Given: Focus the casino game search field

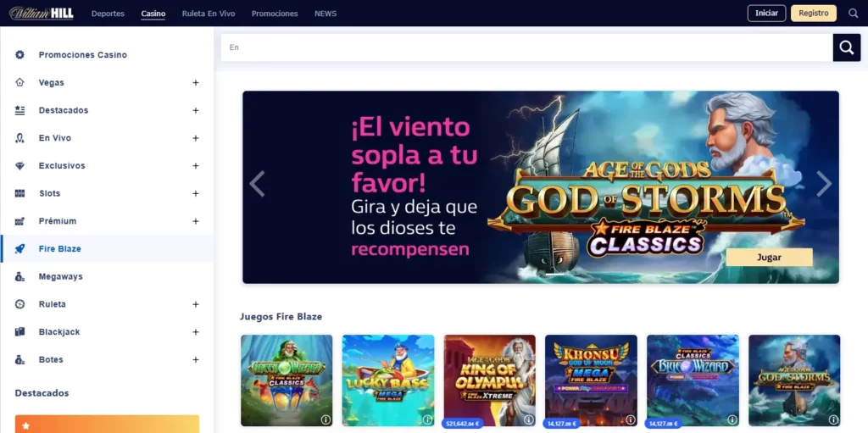Looking at the screenshot, I should point(527,47).
